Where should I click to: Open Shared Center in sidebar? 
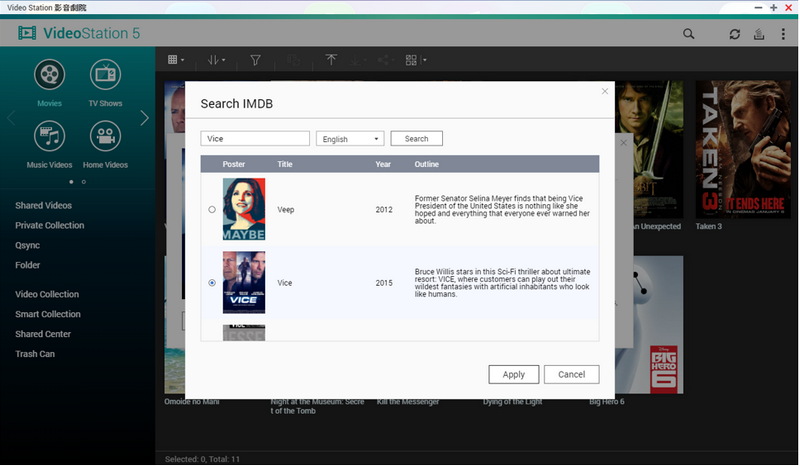pyautogui.click(x=43, y=334)
